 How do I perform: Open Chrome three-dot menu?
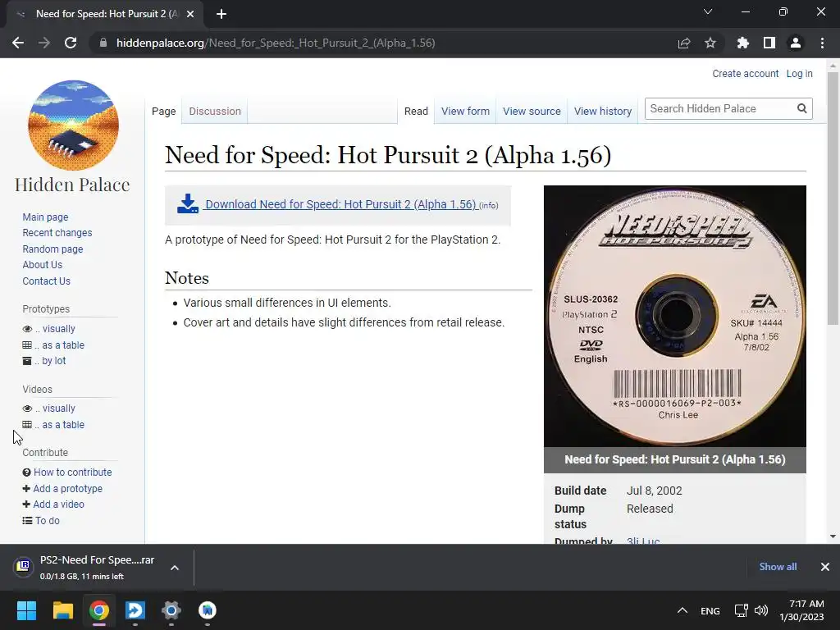point(822,43)
